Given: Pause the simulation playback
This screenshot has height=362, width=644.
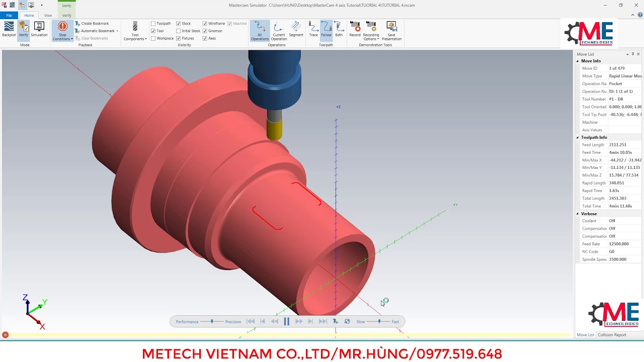Looking at the screenshot, I should point(287,322).
